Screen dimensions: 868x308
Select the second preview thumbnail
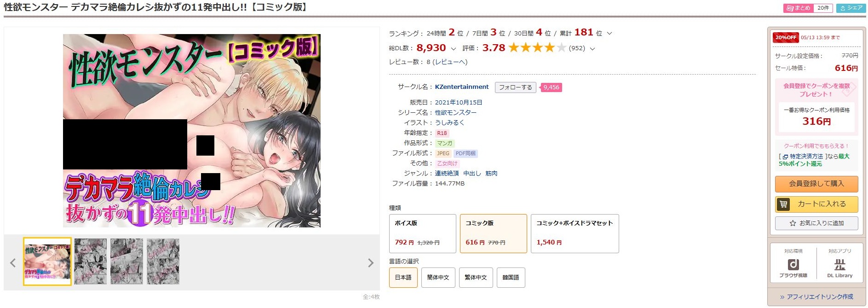[90, 261]
